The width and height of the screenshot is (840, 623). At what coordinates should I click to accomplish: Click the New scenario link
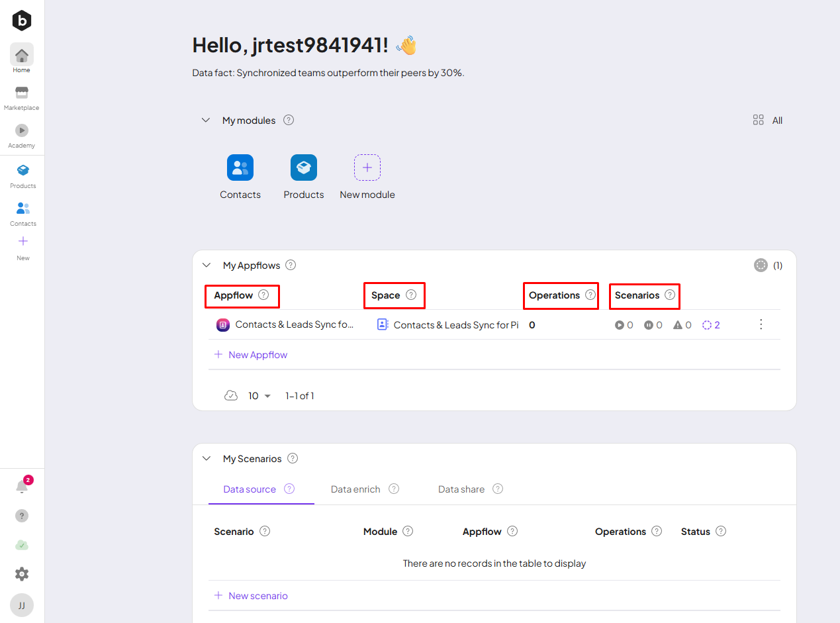257,596
